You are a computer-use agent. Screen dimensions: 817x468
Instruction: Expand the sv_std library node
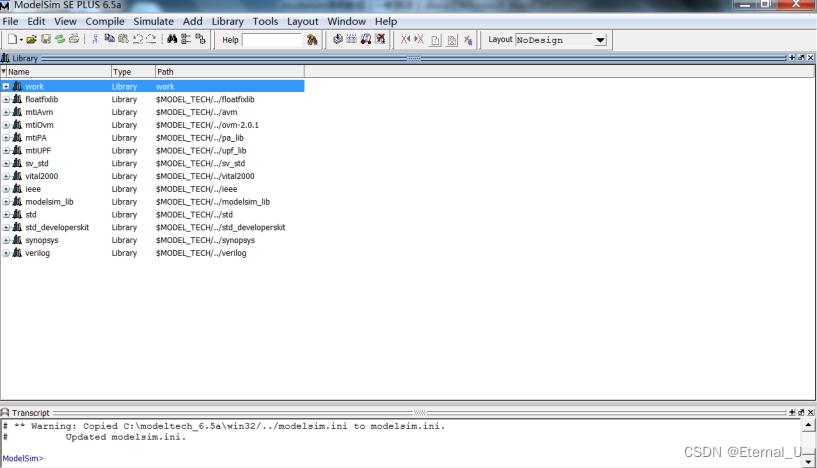(x=6, y=163)
